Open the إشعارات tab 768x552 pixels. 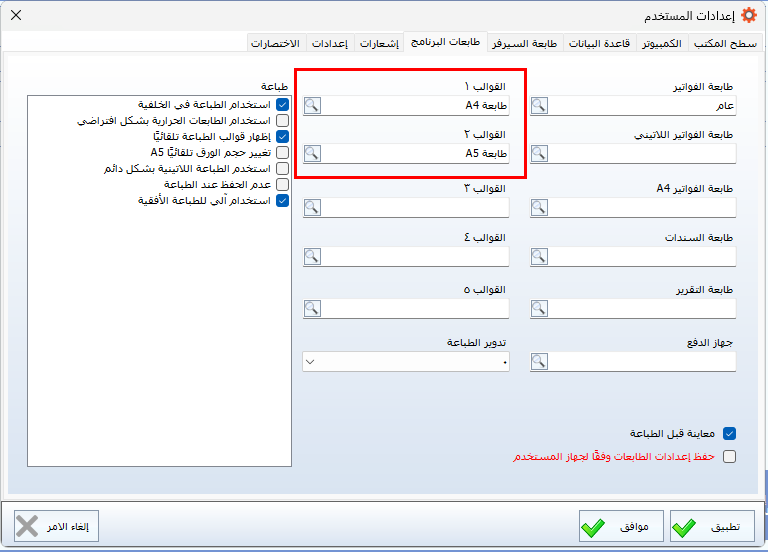[x=379, y=44]
